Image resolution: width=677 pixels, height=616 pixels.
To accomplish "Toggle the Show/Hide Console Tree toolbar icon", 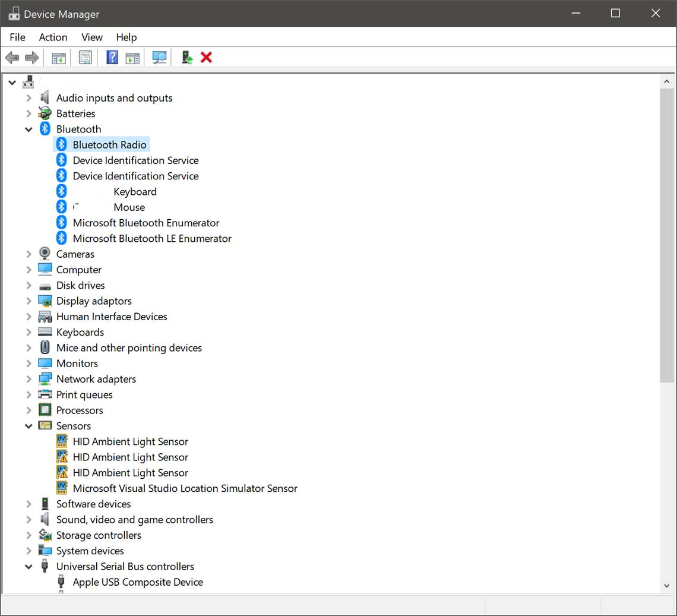I will (x=59, y=58).
